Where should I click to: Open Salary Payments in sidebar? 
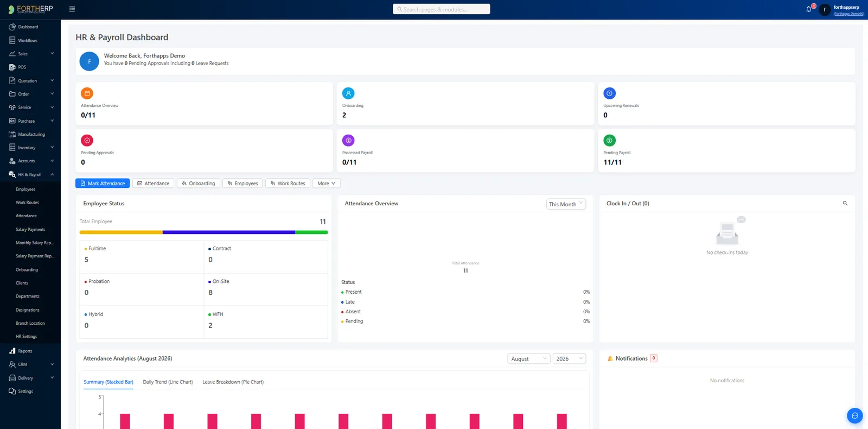pyautogui.click(x=30, y=230)
